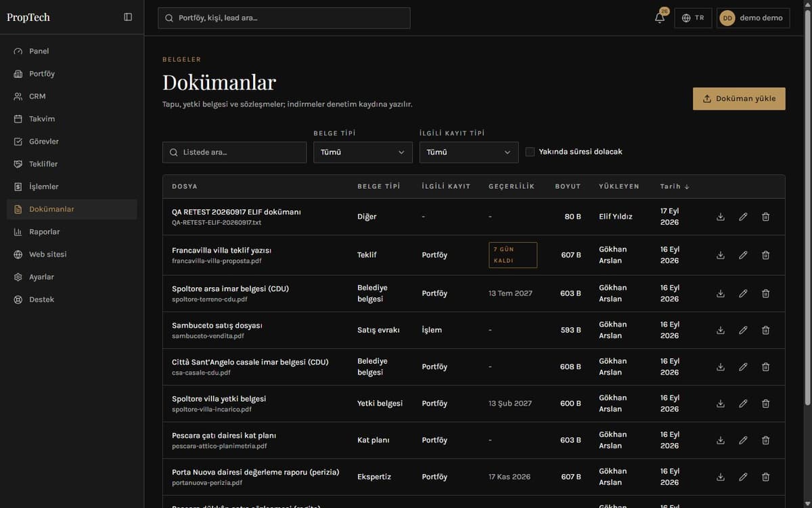This screenshot has width=812, height=508.
Task: Collapse the sidebar with the panel toggle icon
Action: coord(128,17)
